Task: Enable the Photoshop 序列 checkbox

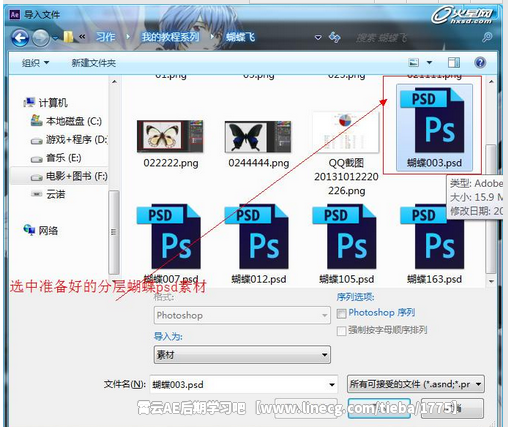Action: [x=341, y=313]
